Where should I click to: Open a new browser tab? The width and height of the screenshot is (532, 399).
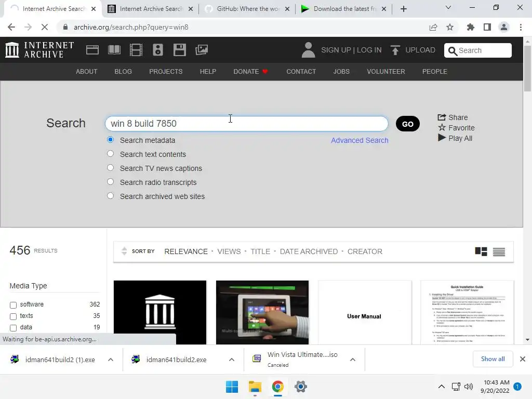coord(403,9)
